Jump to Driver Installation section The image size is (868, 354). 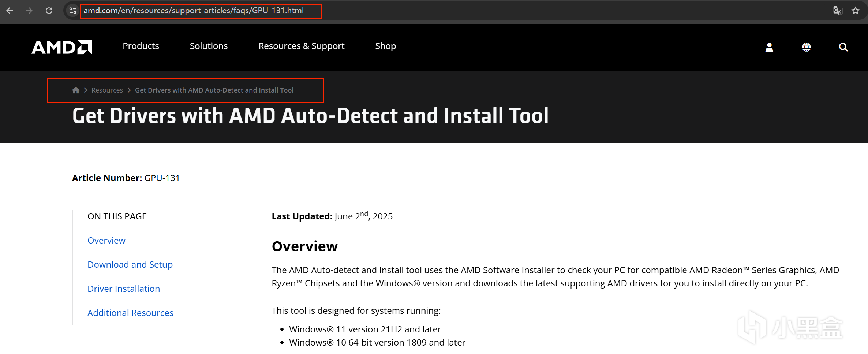124,289
